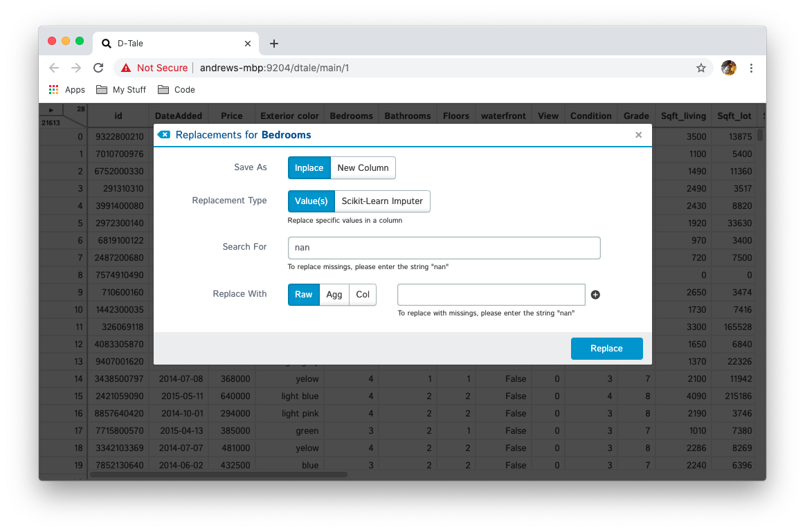The height and width of the screenshot is (532, 805).
Task: Select New Column save option
Action: point(363,167)
